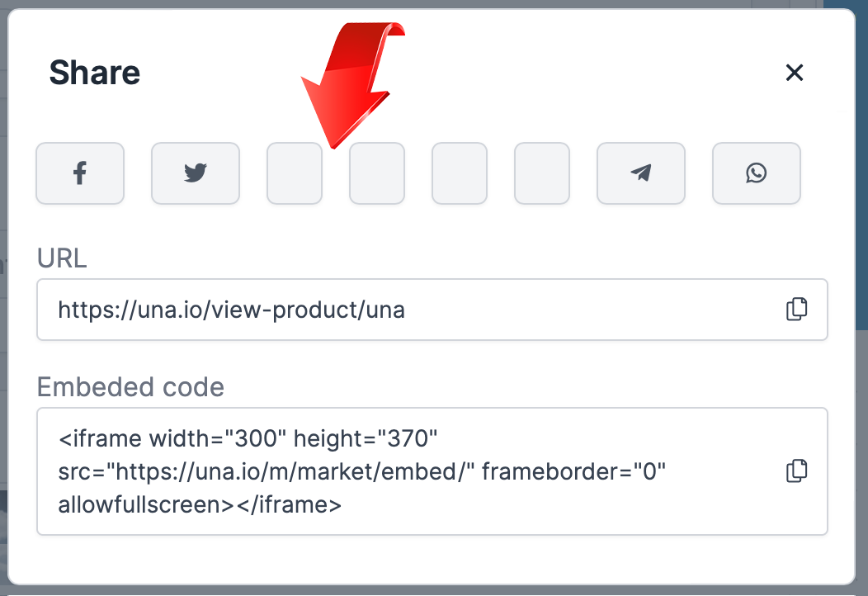Click the "URL" field label
This screenshot has height=596, width=868.
(x=62, y=259)
